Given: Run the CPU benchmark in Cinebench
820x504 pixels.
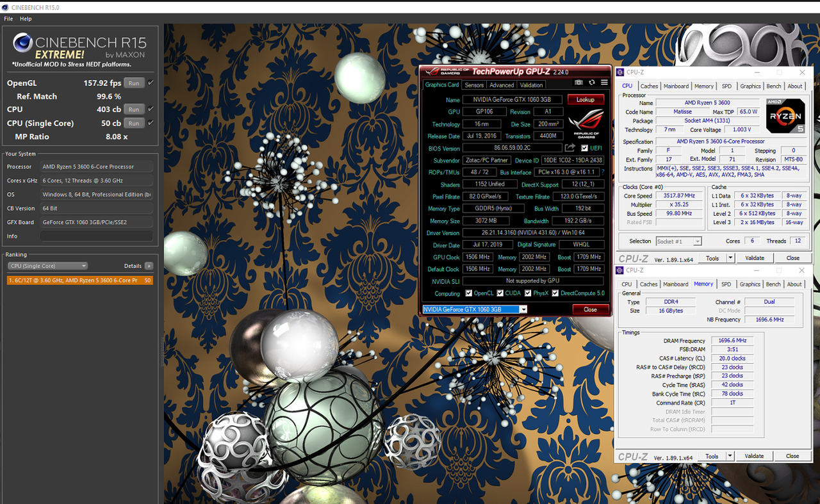Looking at the screenshot, I should (x=134, y=109).
